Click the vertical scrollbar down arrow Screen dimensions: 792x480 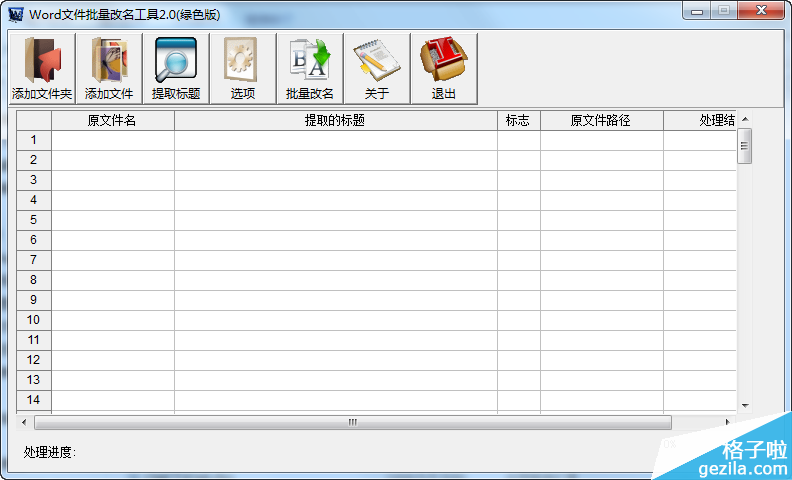tap(745, 405)
